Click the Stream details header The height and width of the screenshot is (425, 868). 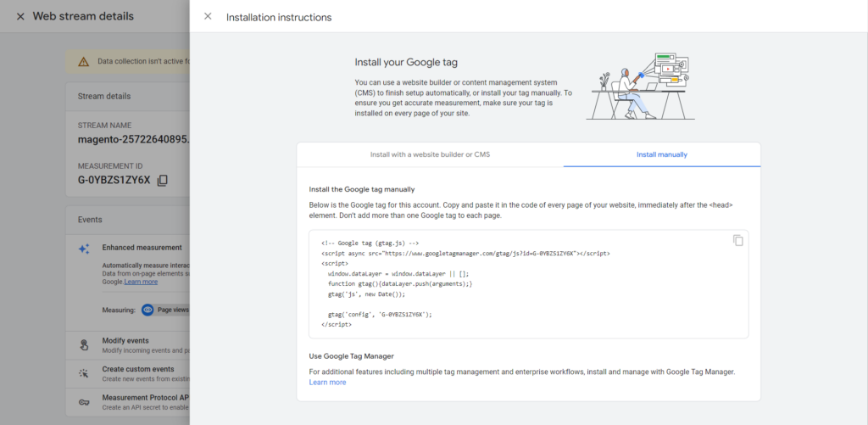tap(104, 97)
